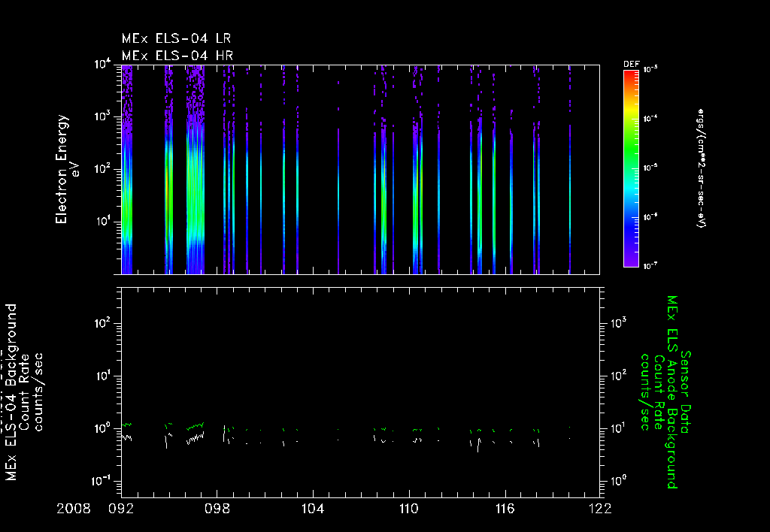Screen dimensions: 770x532
Task: Click the MEx ELS-04 Background Count Rate label
Action: coord(23,392)
